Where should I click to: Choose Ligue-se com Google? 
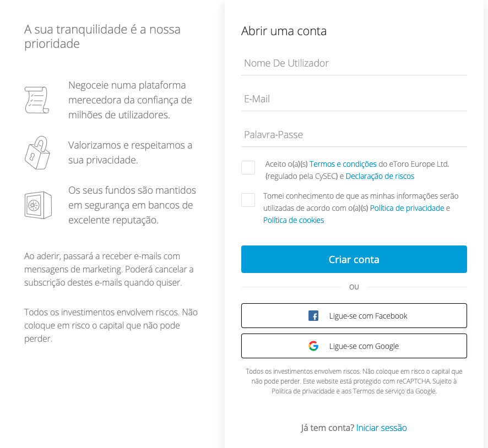354,346
